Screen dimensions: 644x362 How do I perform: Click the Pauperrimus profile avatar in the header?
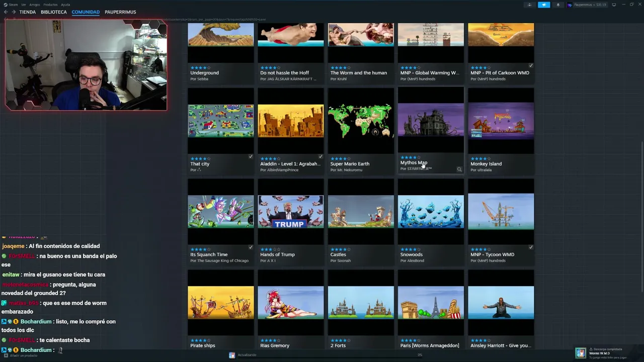pos(570,5)
